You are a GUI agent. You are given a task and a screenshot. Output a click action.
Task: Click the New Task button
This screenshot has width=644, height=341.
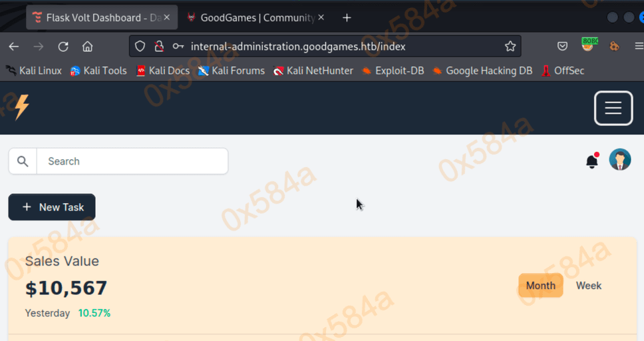coord(52,207)
